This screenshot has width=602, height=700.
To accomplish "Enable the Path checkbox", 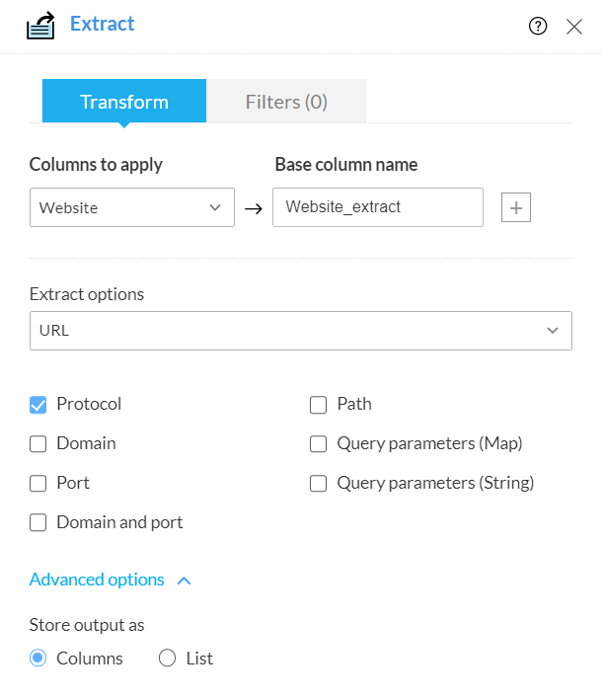I will click(x=319, y=405).
